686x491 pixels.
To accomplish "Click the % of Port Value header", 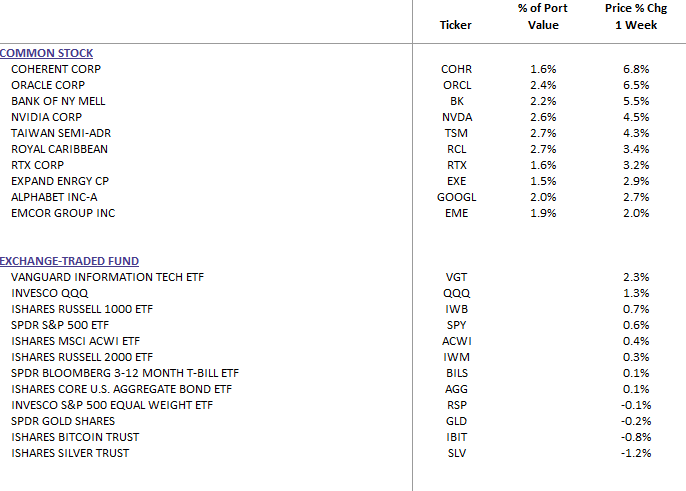I will tap(543, 17).
